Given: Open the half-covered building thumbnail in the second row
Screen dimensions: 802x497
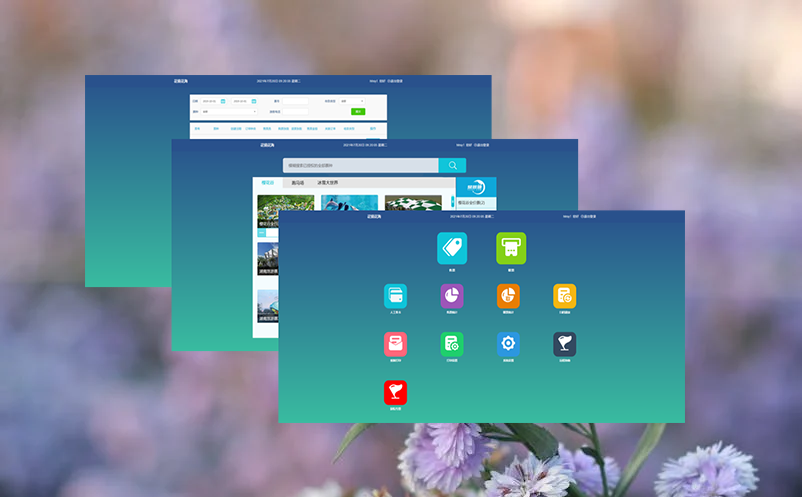Looking at the screenshot, I should click(x=268, y=259).
